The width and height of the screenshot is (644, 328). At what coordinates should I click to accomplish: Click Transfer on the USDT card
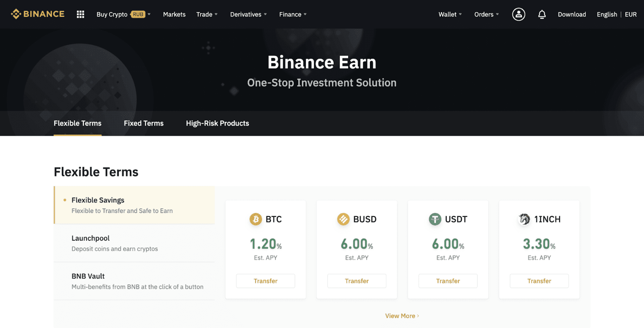[448, 281]
